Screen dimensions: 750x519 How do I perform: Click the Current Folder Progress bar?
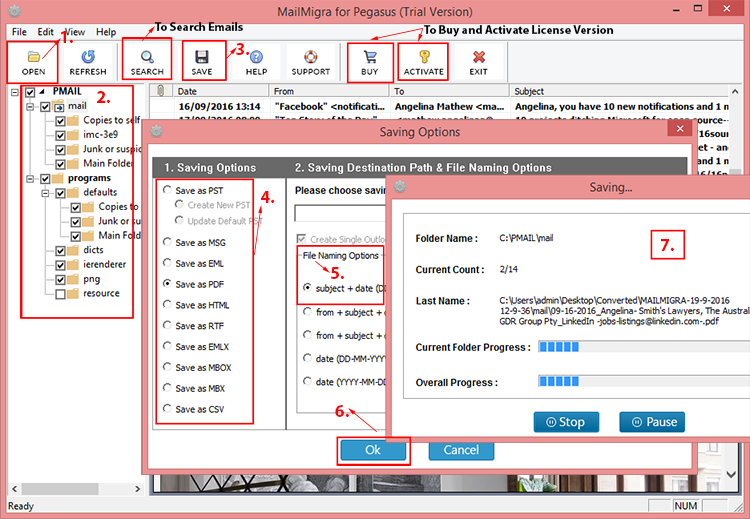644,347
